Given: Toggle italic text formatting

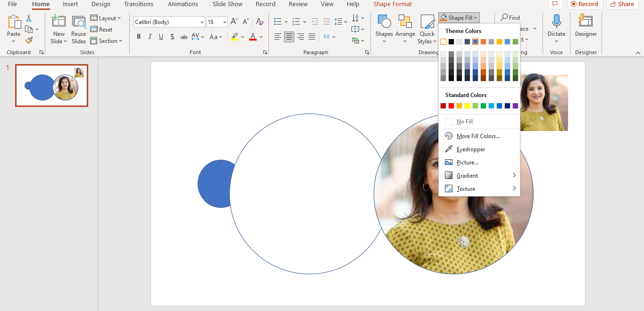Looking at the screenshot, I should pos(150,36).
